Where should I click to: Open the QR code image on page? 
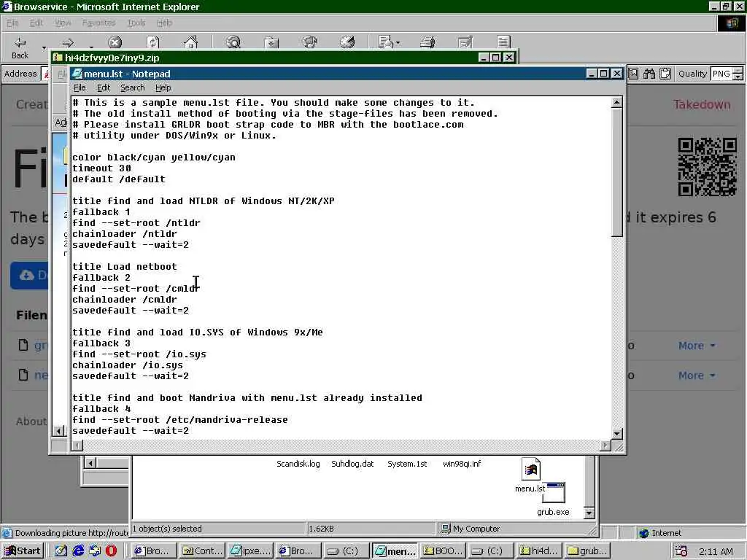click(708, 167)
